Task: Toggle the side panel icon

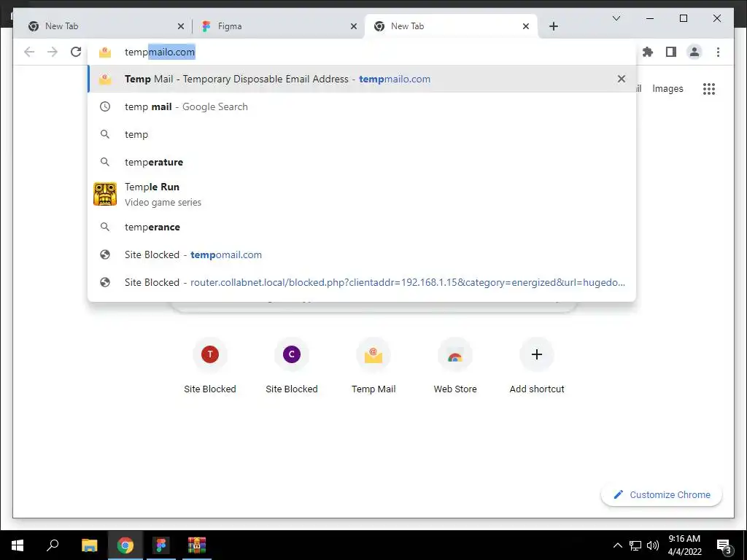Action: pos(671,52)
